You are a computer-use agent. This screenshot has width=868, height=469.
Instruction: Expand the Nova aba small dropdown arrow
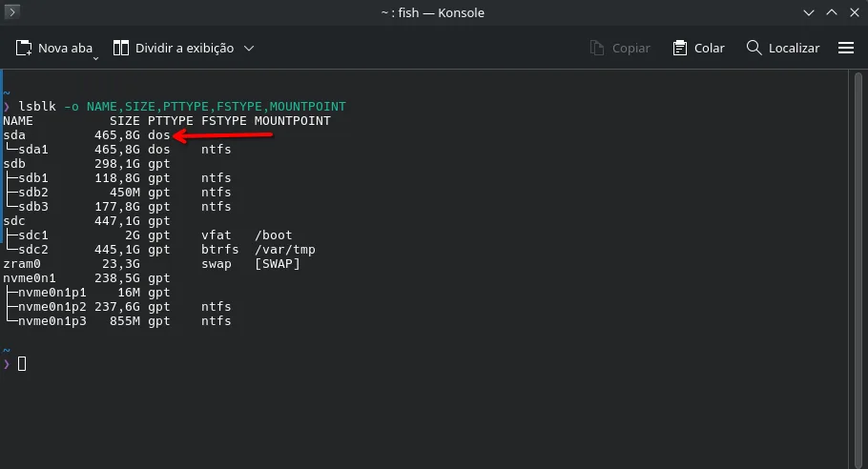pyautogui.click(x=95, y=58)
